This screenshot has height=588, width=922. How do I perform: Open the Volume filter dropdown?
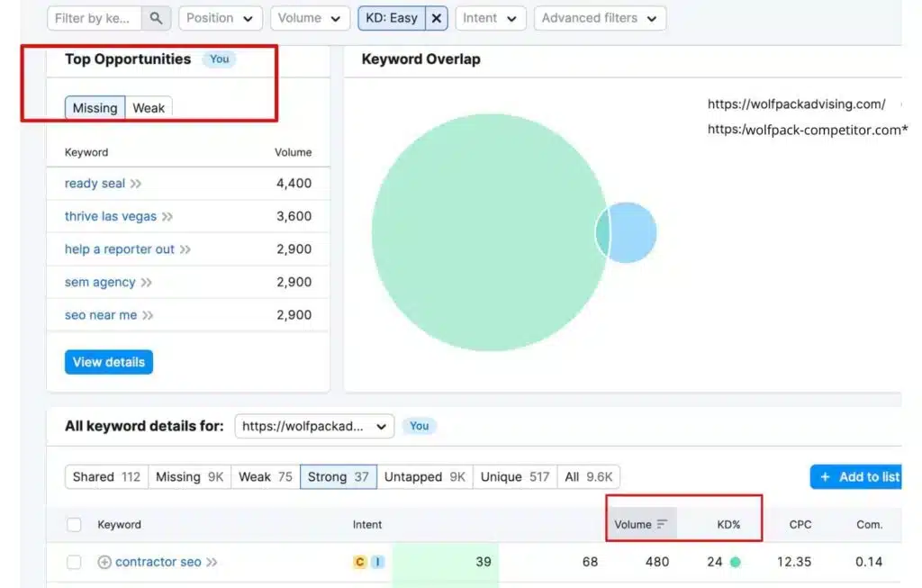coord(310,18)
